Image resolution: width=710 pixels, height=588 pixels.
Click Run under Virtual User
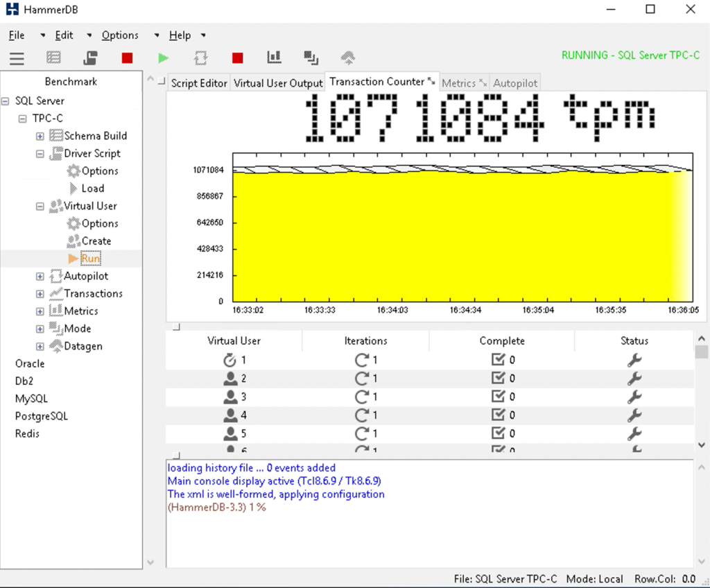pyautogui.click(x=91, y=259)
